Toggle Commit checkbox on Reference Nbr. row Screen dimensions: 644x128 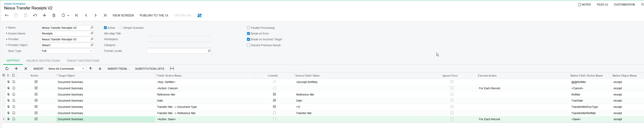(275, 95)
